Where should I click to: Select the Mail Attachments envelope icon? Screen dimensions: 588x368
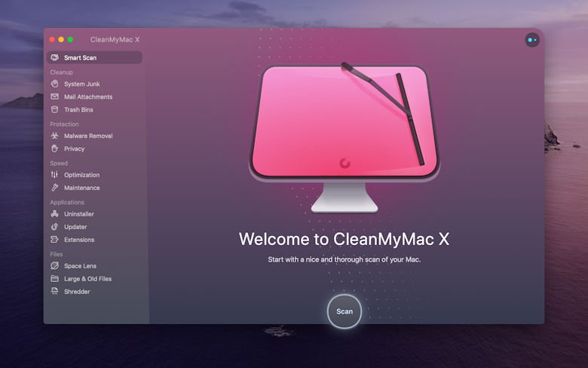click(54, 97)
